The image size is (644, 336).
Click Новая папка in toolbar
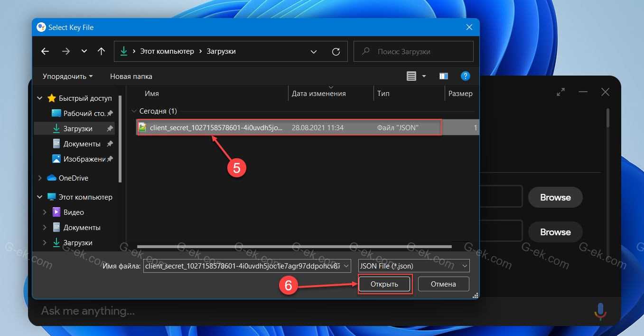point(131,76)
